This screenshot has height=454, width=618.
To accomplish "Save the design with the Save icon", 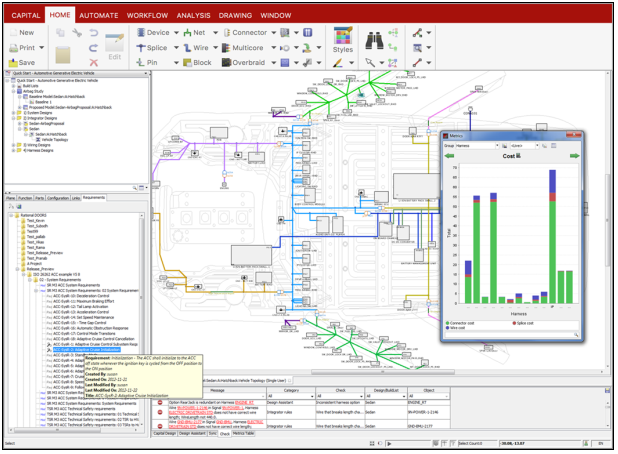I will (13, 63).
